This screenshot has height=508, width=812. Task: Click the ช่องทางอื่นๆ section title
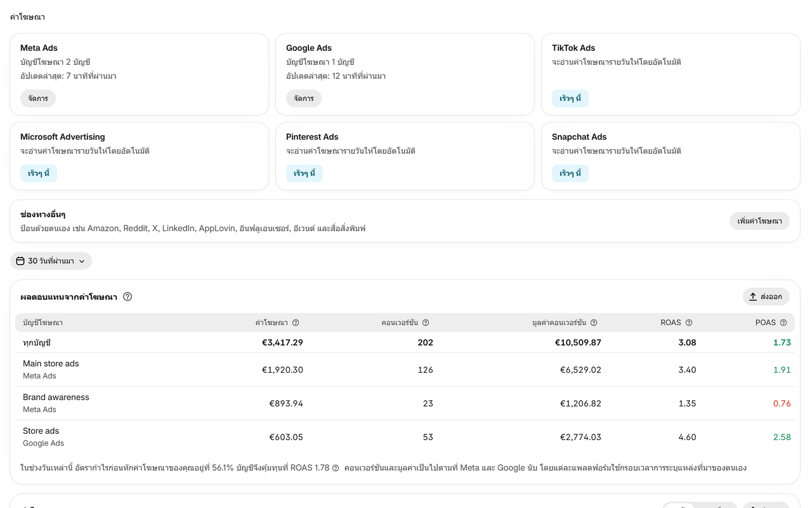click(x=43, y=215)
